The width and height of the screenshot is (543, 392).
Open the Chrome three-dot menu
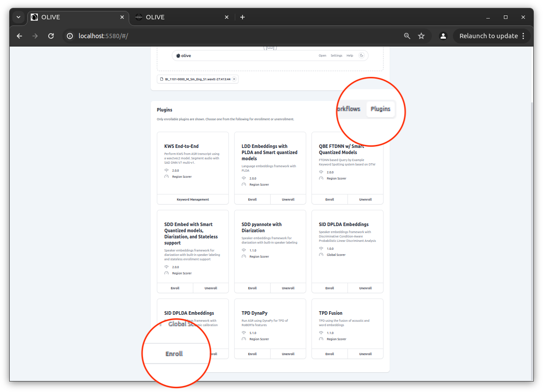tap(523, 36)
